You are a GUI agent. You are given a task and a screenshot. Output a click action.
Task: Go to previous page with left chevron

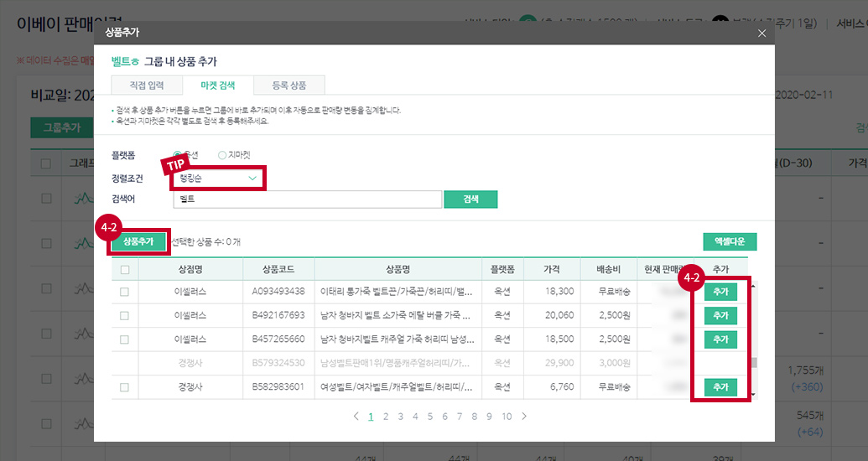coord(356,417)
